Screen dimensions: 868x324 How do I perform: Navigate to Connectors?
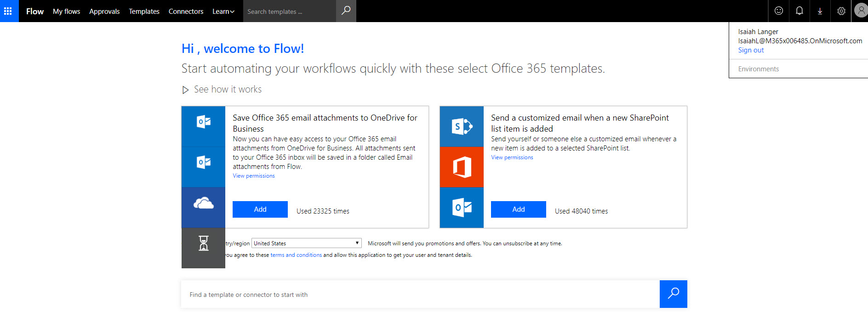click(186, 12)
